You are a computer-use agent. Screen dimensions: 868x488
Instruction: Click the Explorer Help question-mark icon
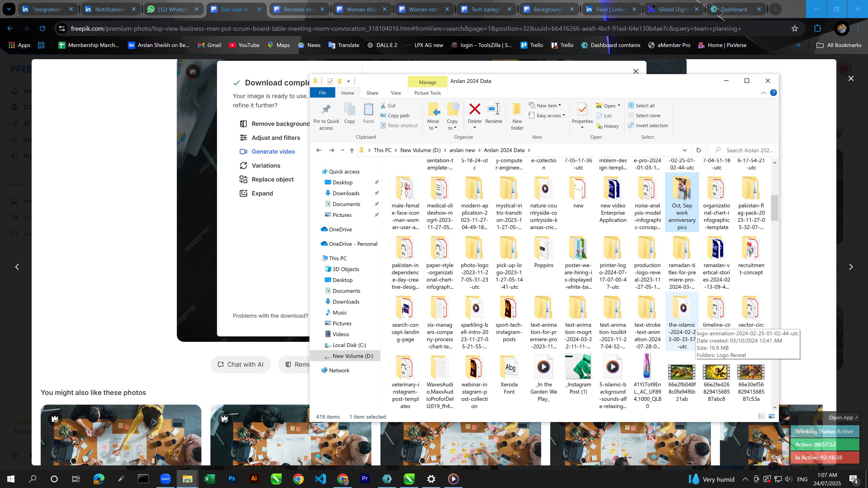[x=773, y=93]
